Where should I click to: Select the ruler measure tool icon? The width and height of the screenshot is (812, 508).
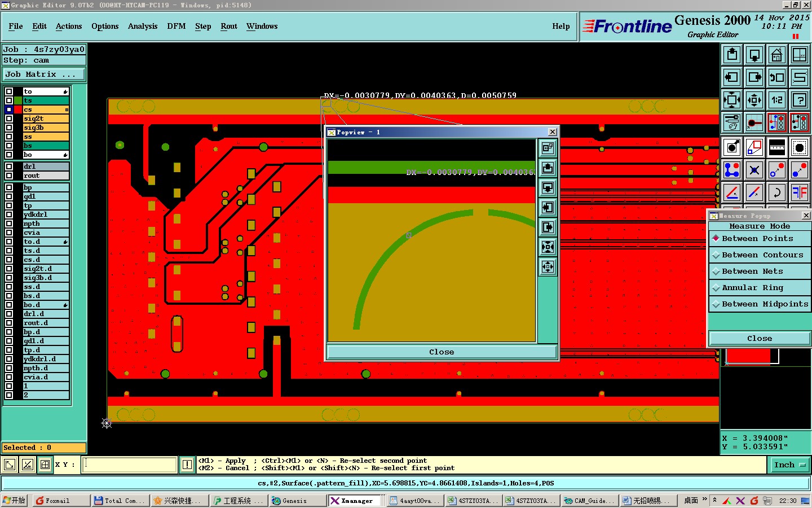tap(777, 148)
